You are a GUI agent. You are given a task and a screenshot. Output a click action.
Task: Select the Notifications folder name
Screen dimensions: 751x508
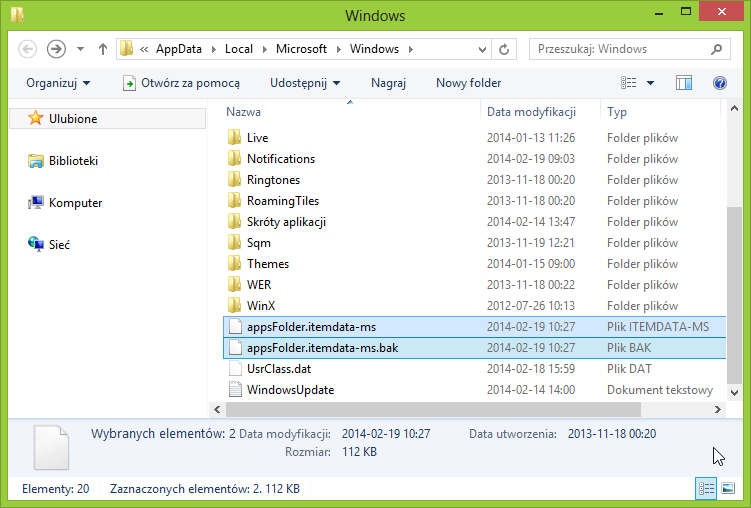281,158
